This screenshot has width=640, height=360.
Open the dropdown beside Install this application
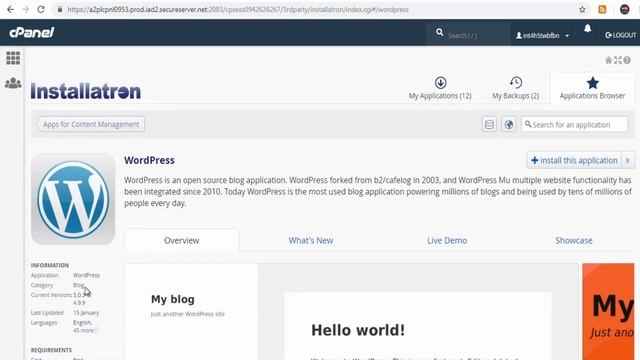[x=628, y=160]
